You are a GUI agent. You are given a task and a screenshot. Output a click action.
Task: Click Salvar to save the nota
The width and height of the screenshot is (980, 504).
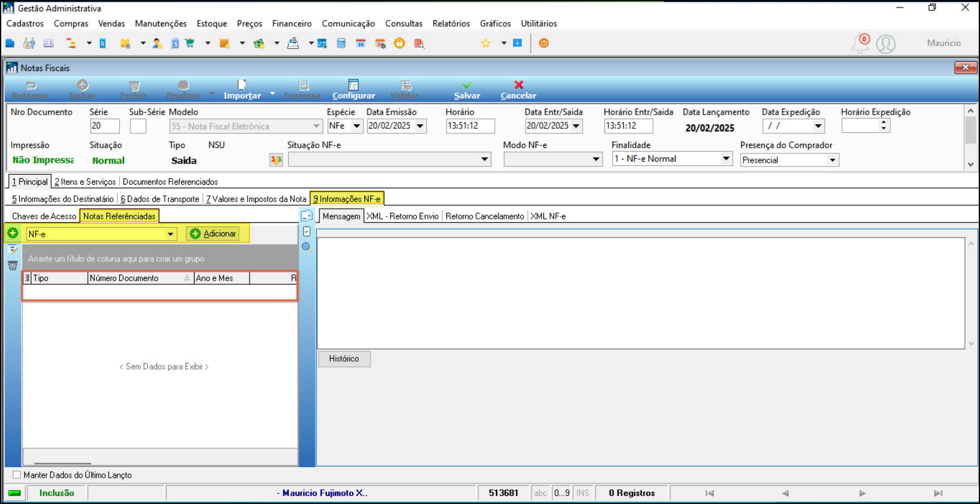coord(467,89)
